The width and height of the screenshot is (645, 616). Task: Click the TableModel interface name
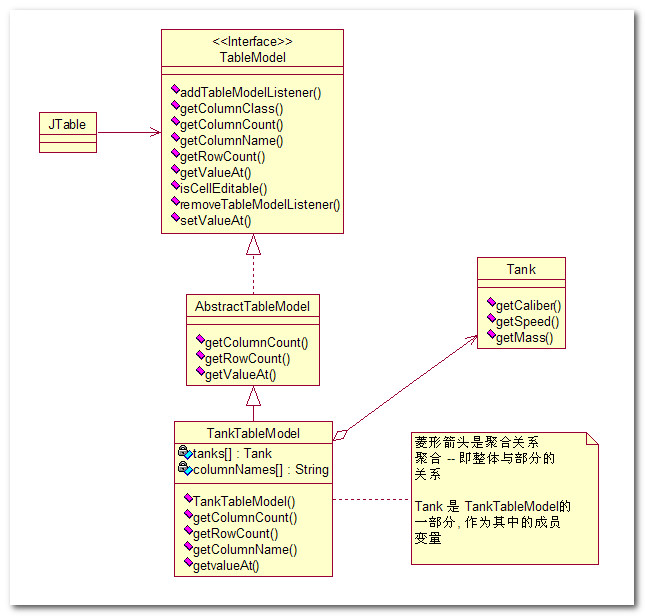(253, 57)
